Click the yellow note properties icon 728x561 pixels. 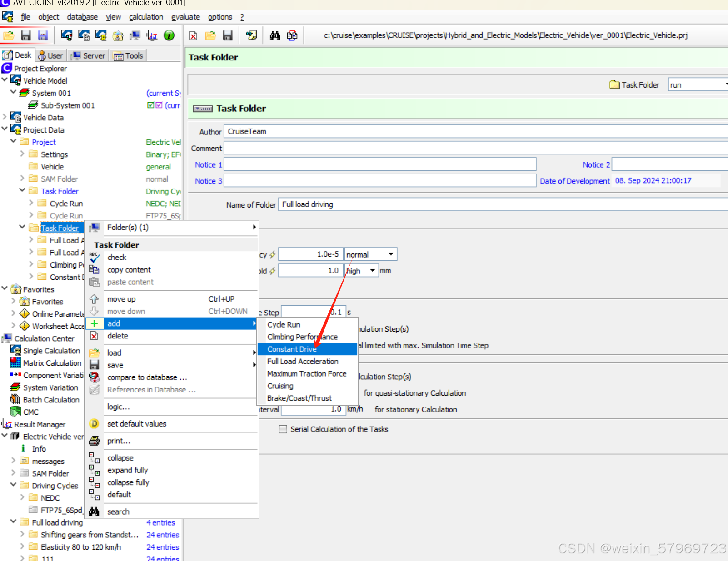pyautogui.click(x=251, y=35)
